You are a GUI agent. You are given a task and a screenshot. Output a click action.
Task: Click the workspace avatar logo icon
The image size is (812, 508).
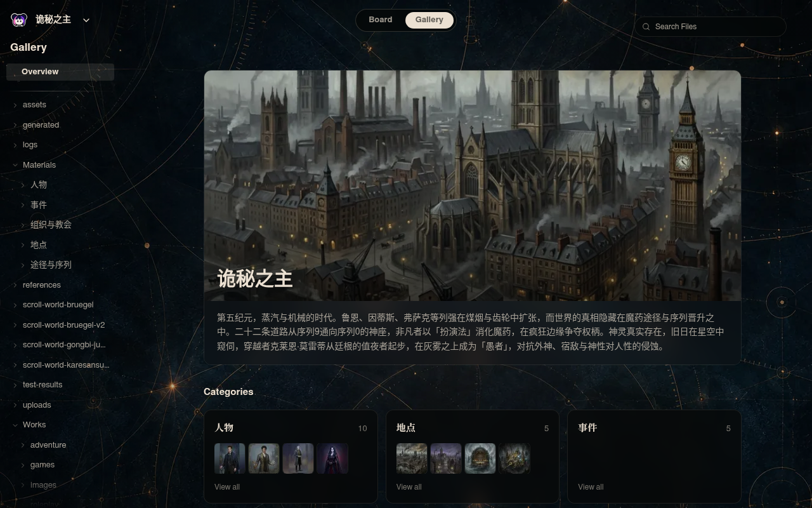point(19,20)
